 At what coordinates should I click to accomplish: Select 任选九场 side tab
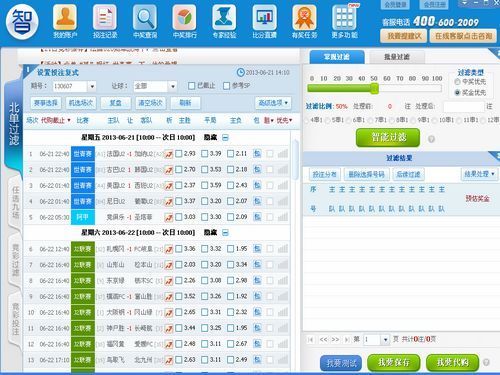(15, 202)
